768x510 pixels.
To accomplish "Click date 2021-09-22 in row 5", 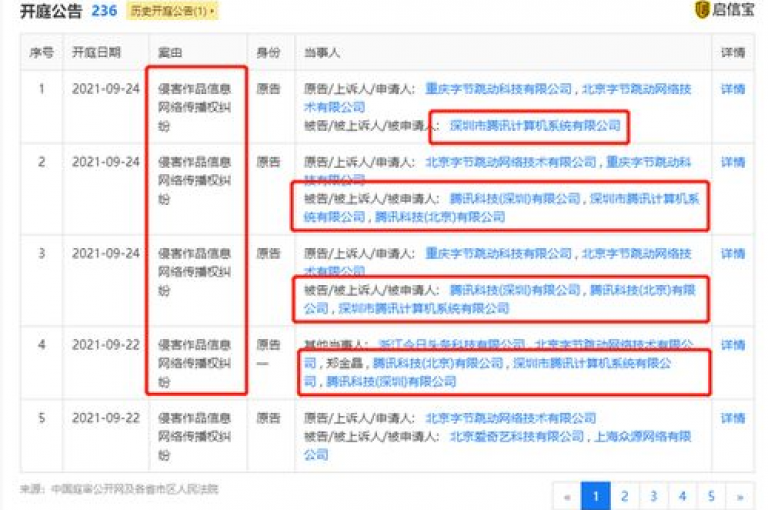I will point(106,418).
